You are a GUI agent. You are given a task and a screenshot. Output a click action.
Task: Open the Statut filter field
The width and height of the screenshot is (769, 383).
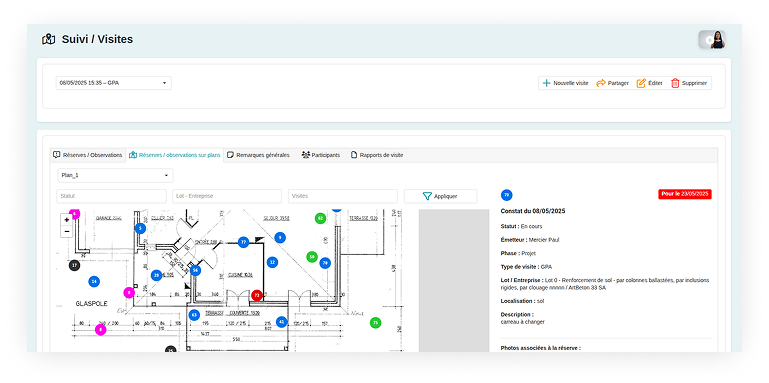[111, 196]
